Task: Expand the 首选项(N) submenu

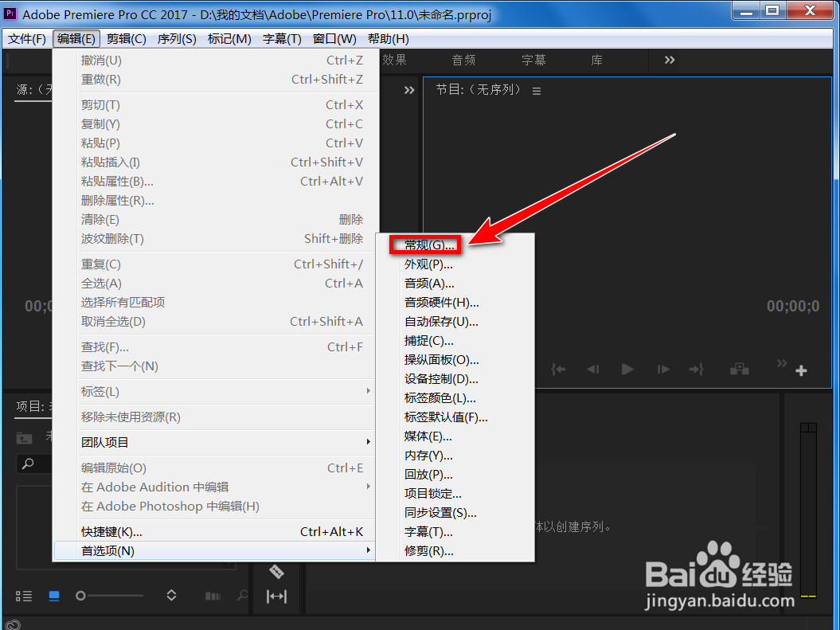Action: tap(215, 551)
